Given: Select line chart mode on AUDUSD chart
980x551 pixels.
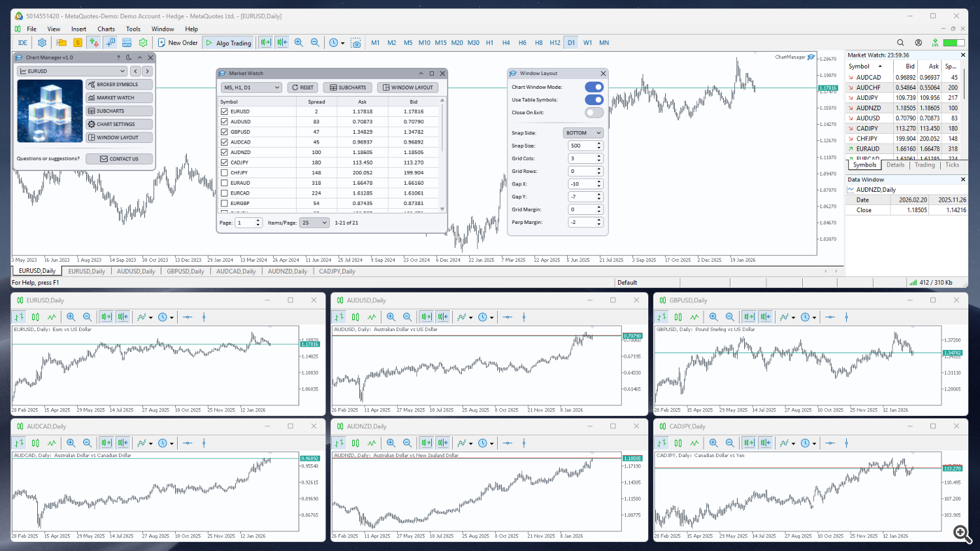Looking at the screenshot, I should (370, 317).
